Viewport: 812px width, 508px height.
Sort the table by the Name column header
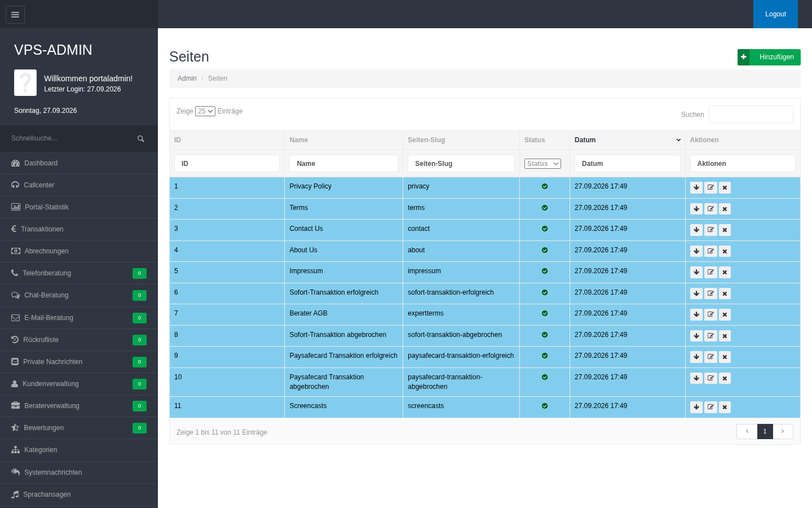click(x=343, y=140)
